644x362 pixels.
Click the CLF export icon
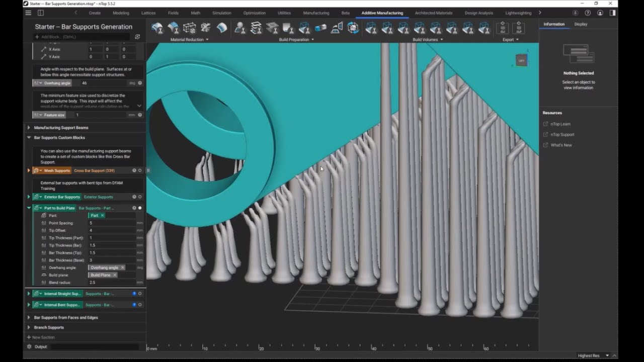[x=519, y=28]
